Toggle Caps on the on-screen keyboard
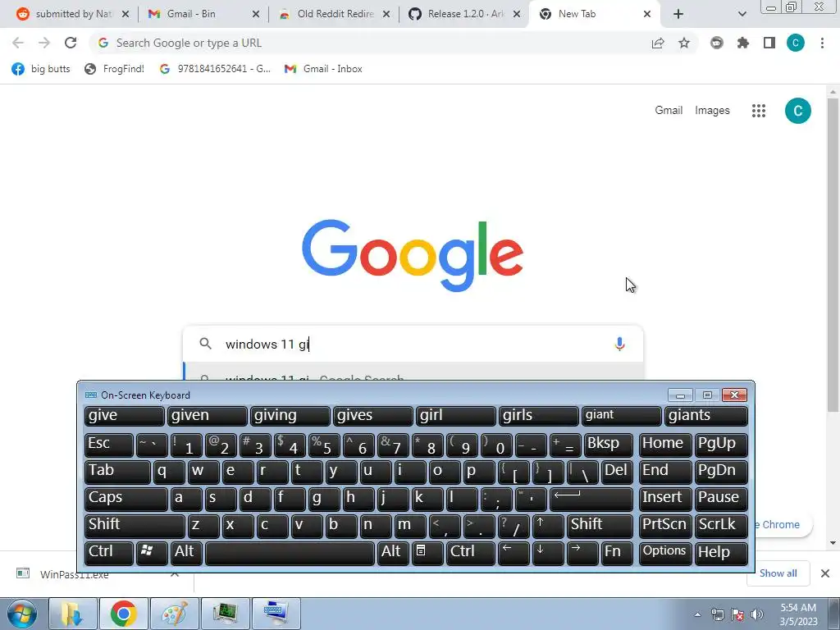This screenshot has width=840, height=630. 126,498
